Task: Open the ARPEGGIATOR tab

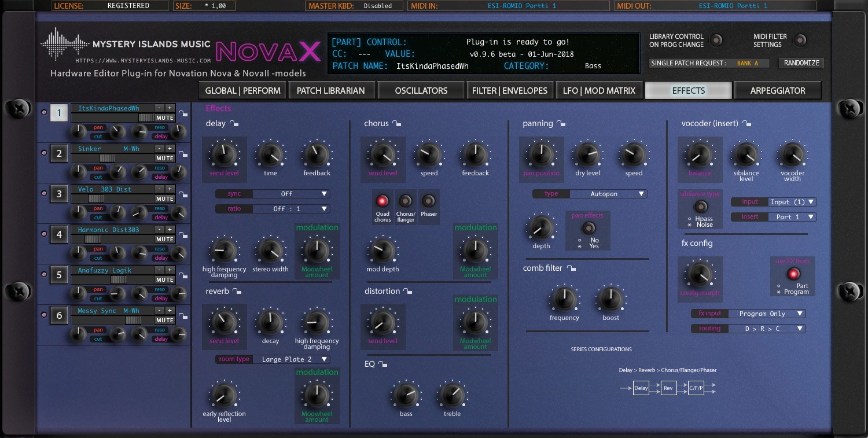Action: click(x=778, y=90)
